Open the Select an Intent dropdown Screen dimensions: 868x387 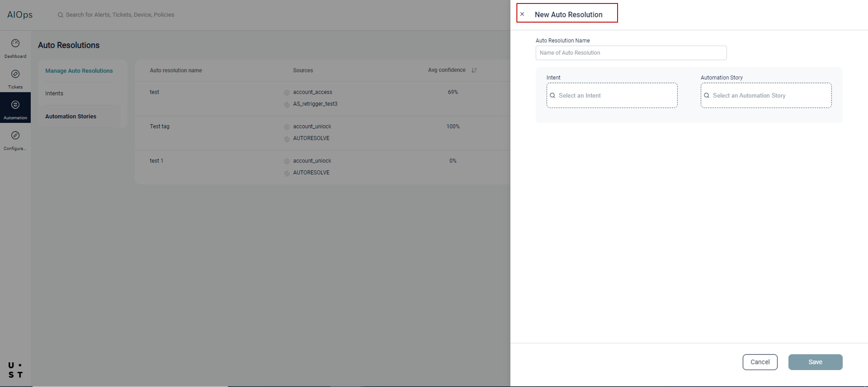click(612, 95)
